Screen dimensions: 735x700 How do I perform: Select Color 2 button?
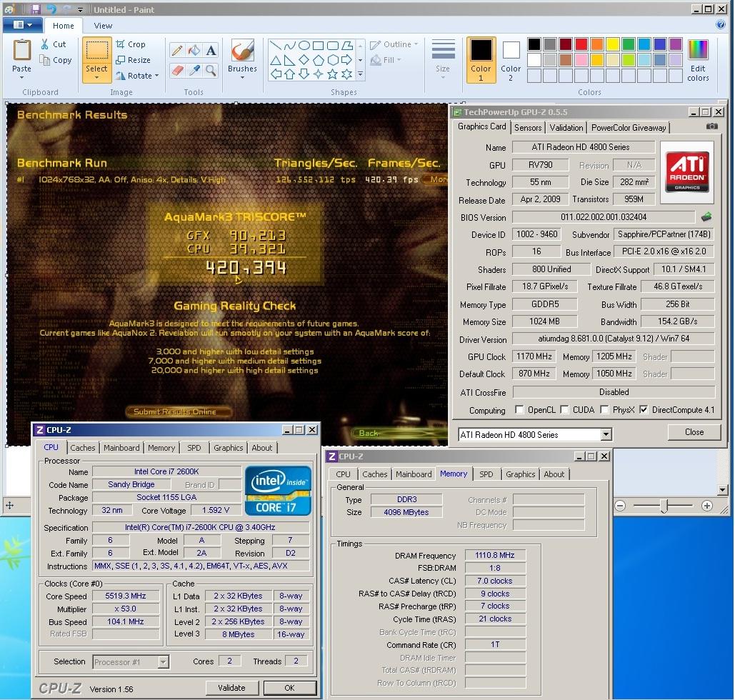[511, 60]
